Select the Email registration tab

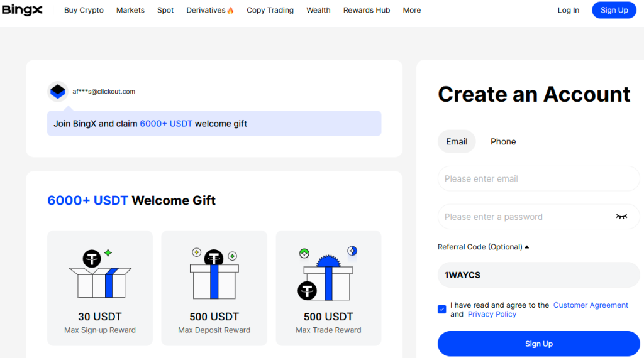[457, 141]
